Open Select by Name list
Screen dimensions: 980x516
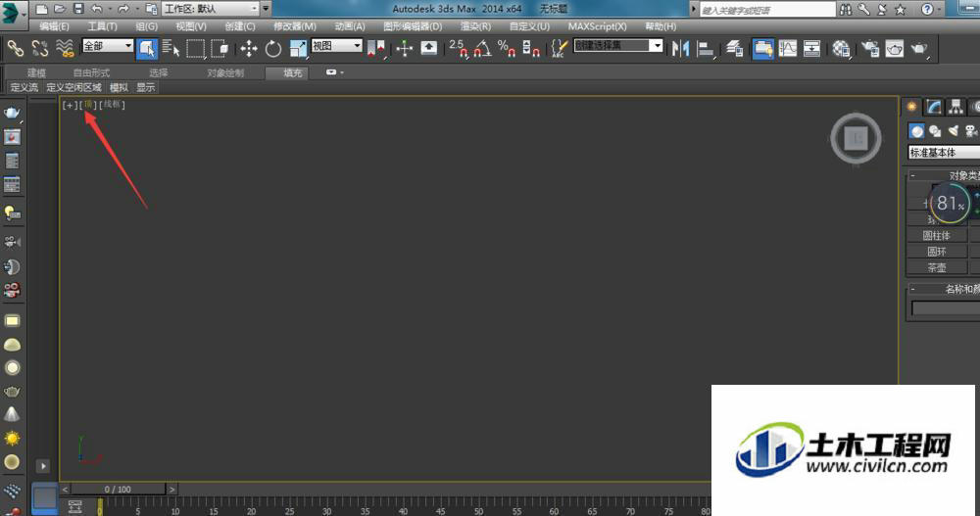coord(171,48)
